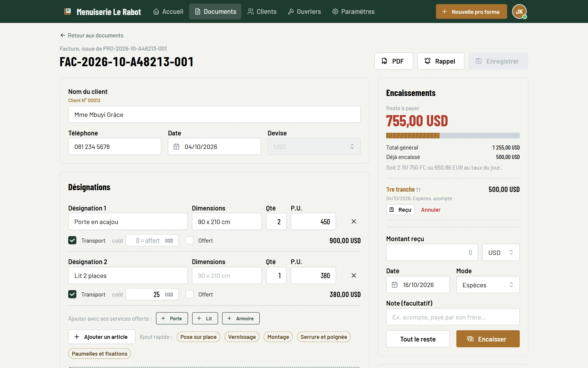Open the Reçu receipt for 1re tranche

[400, 210]
